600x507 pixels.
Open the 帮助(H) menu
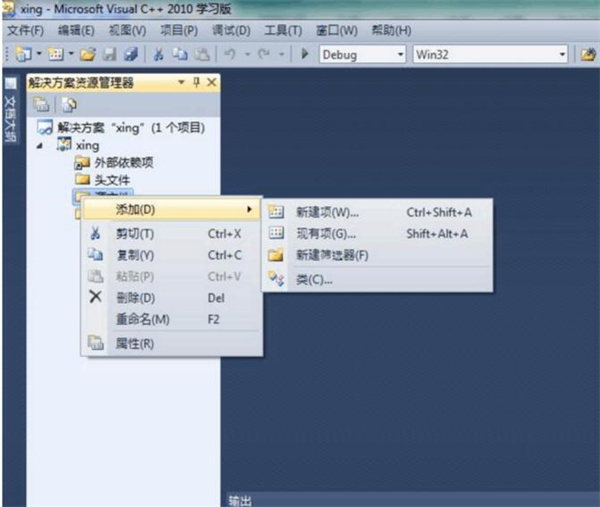pos(391,30)
